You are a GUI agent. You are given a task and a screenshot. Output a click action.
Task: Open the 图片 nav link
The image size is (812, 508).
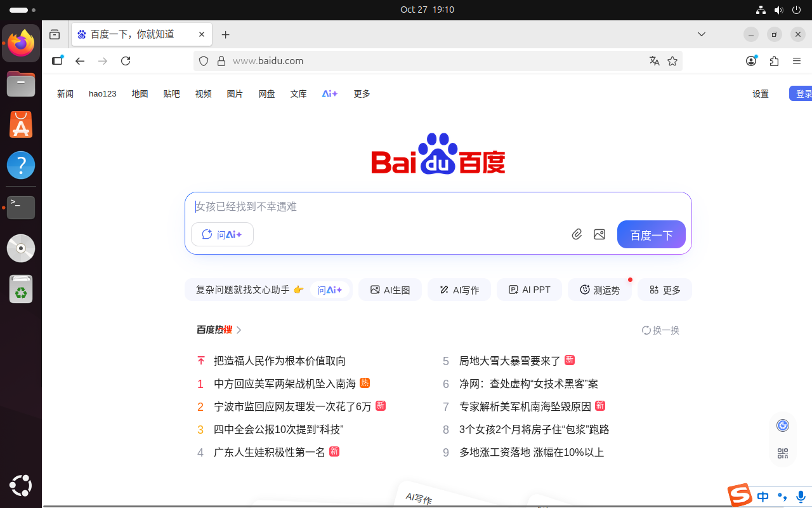(235, 94)
